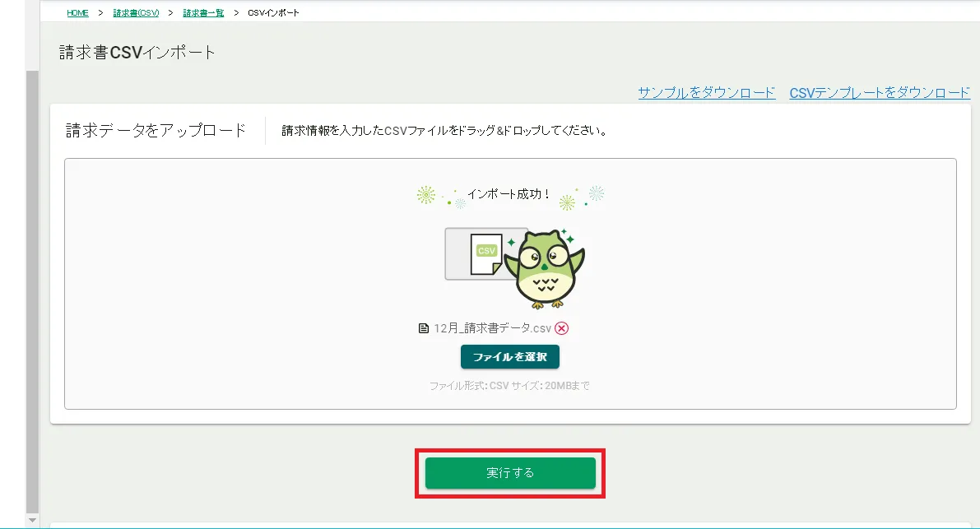Click the 実行する execute button
980x529 pixels.
pyautogui.click(x=510, y=473)
